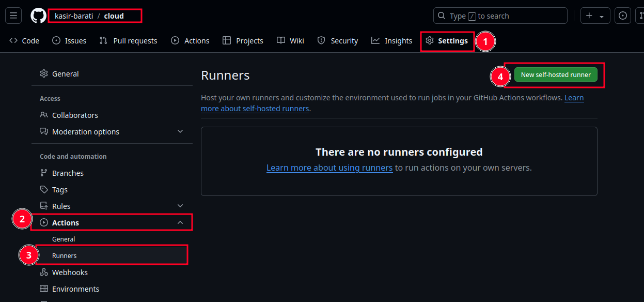Click the New self-hosted runner button

(555, 74)
